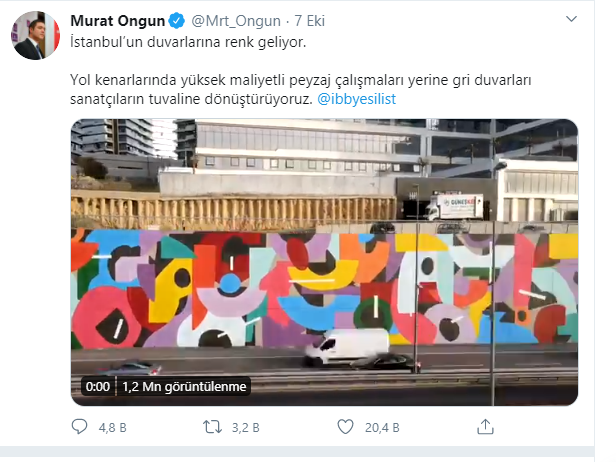Click the 1,2 Mn görüntülenme view count
616x462 pixels.
[x=184, y=387]
